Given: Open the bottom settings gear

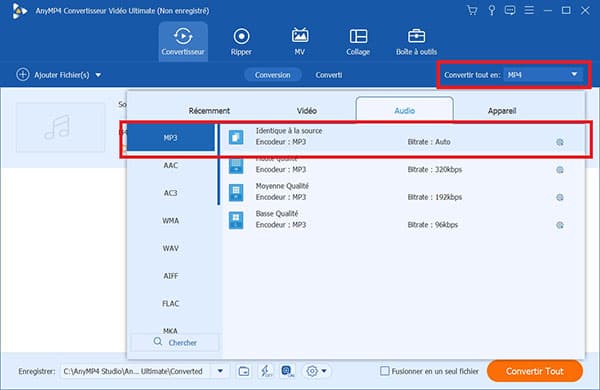Looking at the screenshot, I should 312,371.
